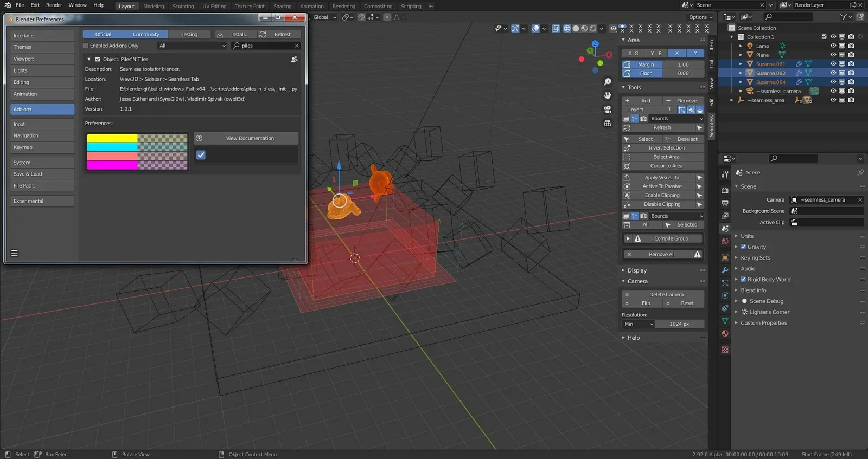Open the Output properties tab icon
868x459 pixels.
725,203
